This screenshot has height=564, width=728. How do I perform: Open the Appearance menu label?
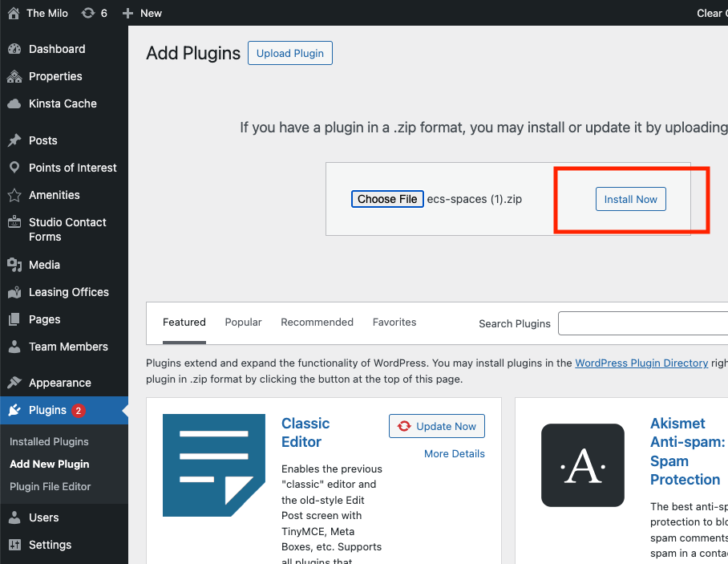click(60, 383)
